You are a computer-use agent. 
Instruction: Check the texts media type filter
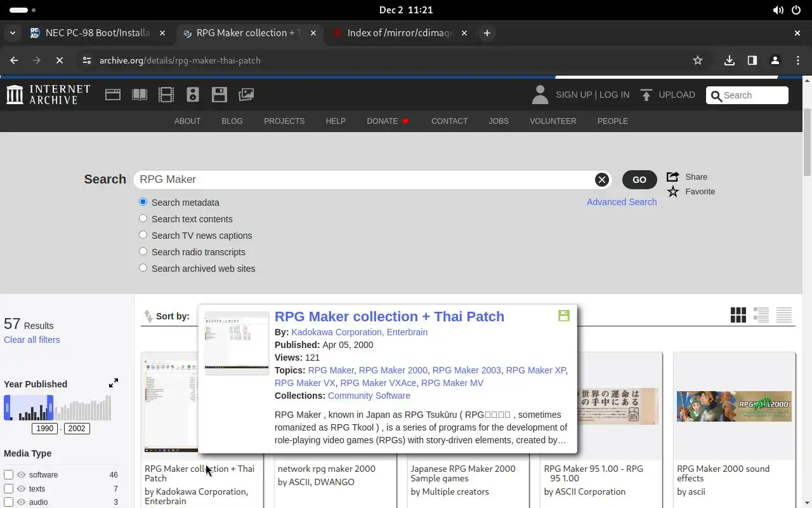click(9, 489)
